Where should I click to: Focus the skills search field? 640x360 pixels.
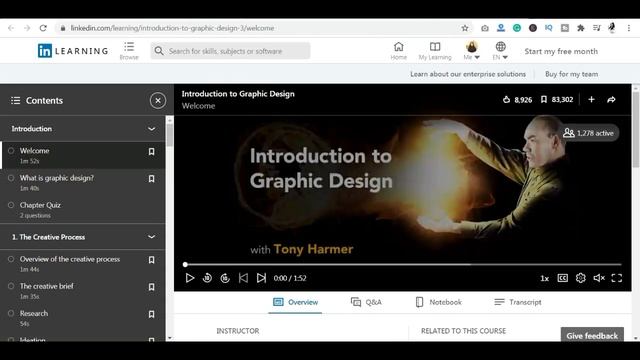230,51
